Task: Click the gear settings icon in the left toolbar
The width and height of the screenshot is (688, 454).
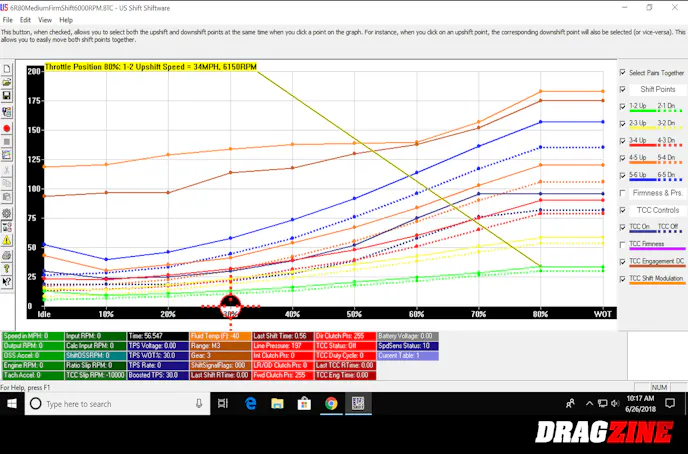Action: 7,213
